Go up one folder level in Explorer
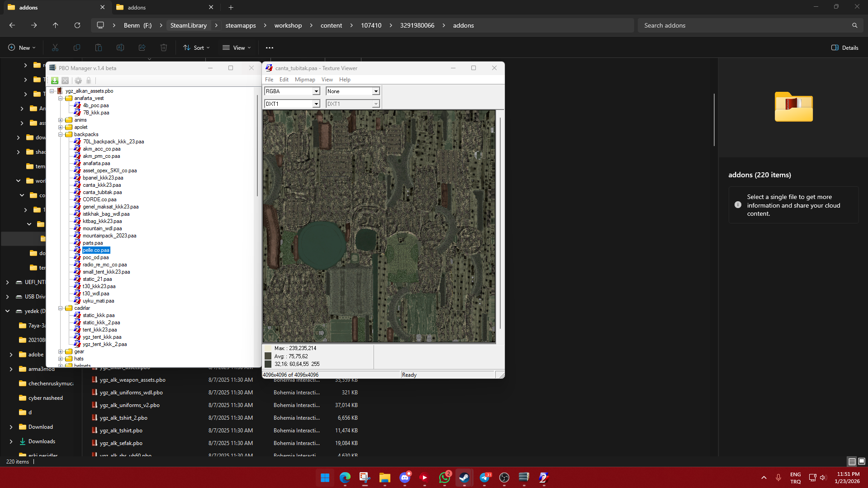The height and width of the screenshot is (488, 868). click(56, 25)
